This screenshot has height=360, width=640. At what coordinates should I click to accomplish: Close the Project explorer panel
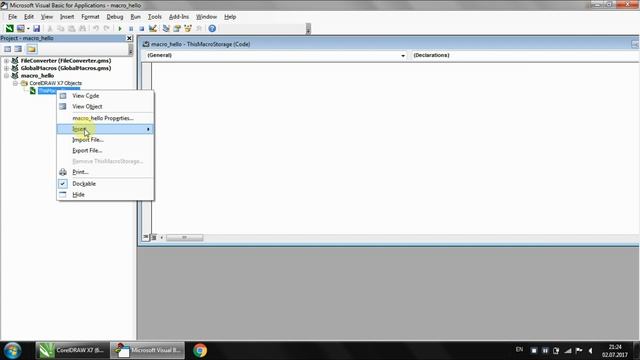[129, 38]
